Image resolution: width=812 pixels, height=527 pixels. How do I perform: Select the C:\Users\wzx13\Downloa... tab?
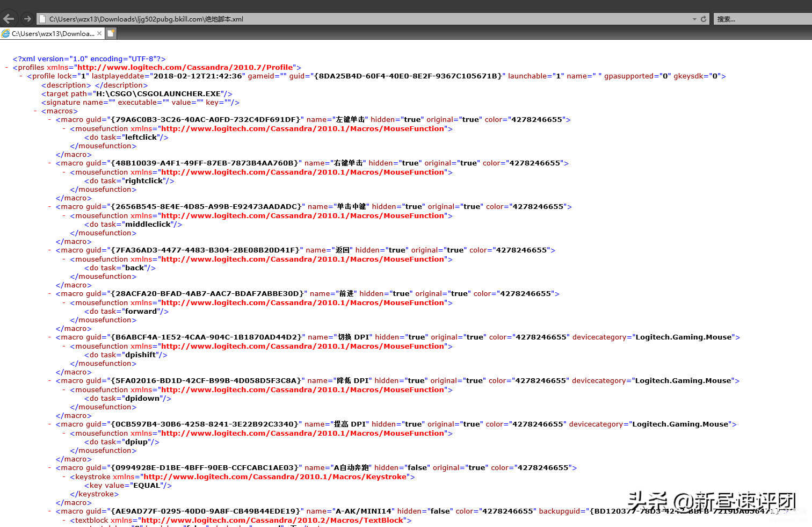[x=53, y=33]
